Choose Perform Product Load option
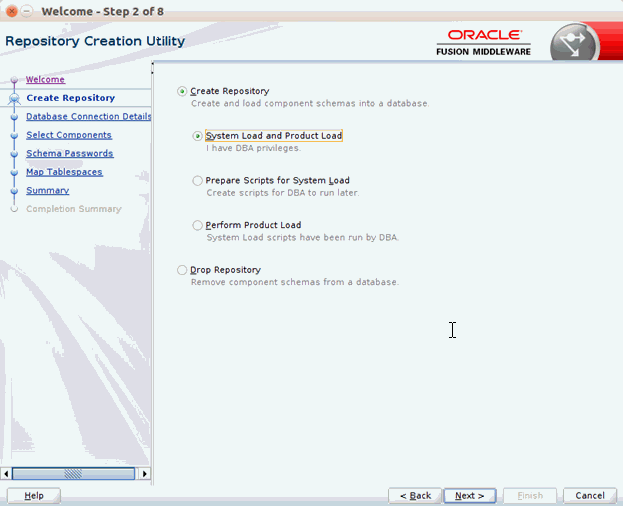The height and width of the screenshot is (506, 623). 197,225
